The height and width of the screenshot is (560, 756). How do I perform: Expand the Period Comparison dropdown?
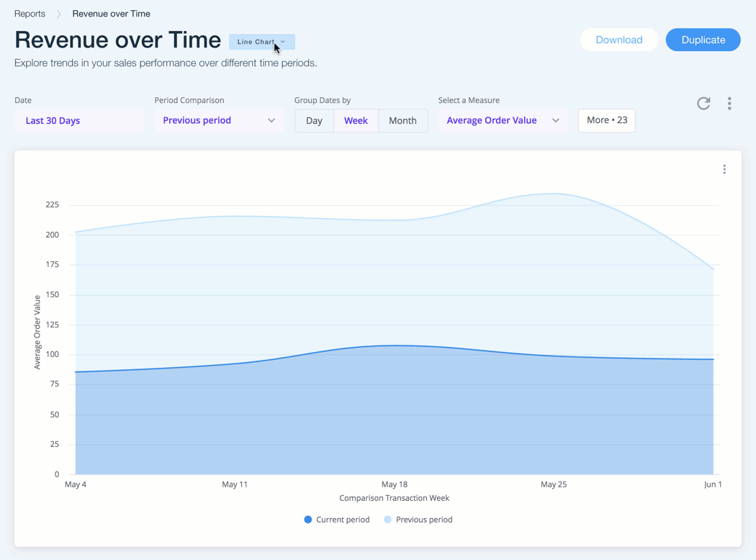[218, 120]
